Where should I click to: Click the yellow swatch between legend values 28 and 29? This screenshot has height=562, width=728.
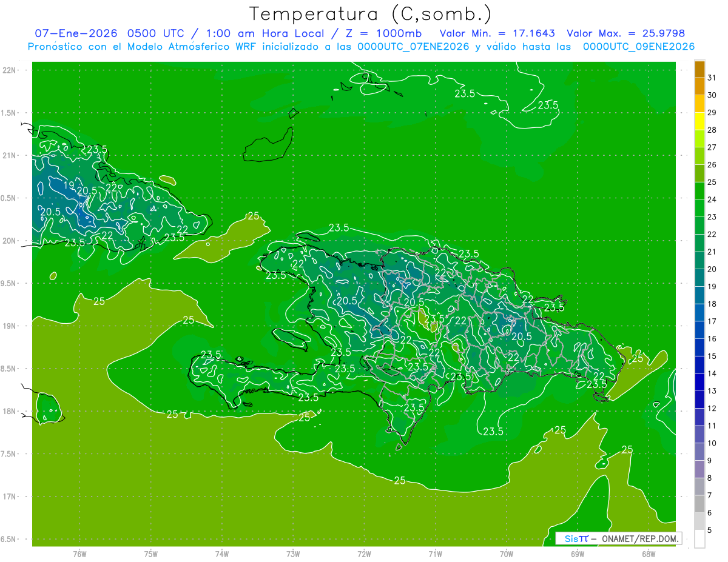coord(699,121)
